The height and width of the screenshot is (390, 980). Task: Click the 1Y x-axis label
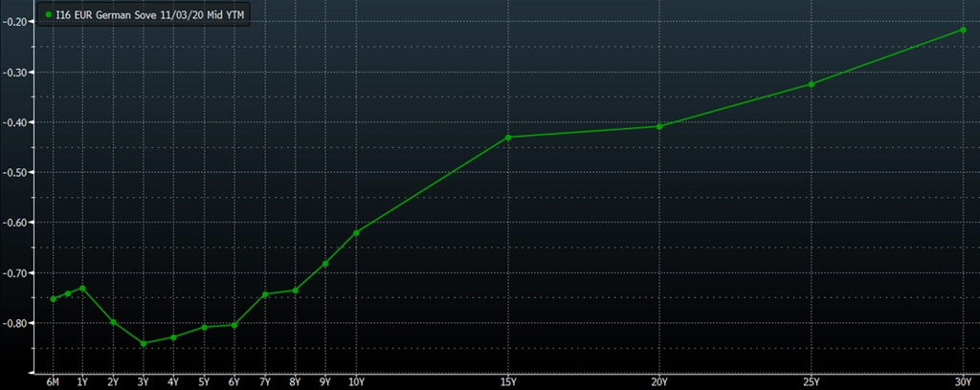pos(82,381)
